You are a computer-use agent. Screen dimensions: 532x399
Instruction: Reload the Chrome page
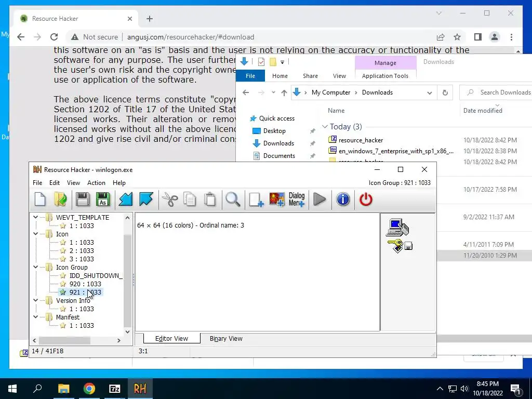pyautogui.click(x=54, y=37)
